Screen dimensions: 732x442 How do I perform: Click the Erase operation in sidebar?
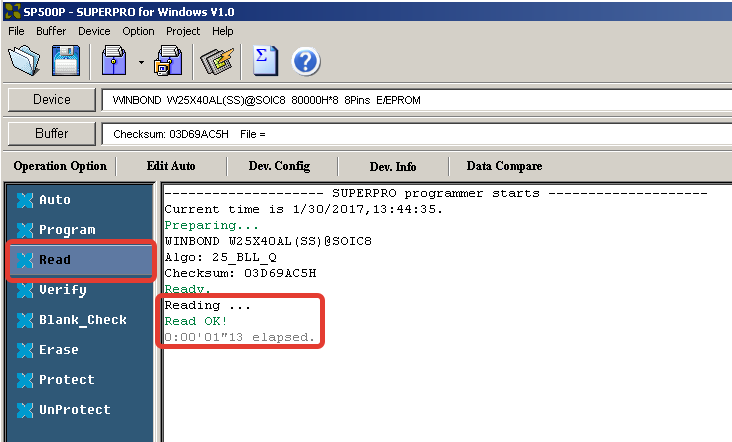pos(58,350)
